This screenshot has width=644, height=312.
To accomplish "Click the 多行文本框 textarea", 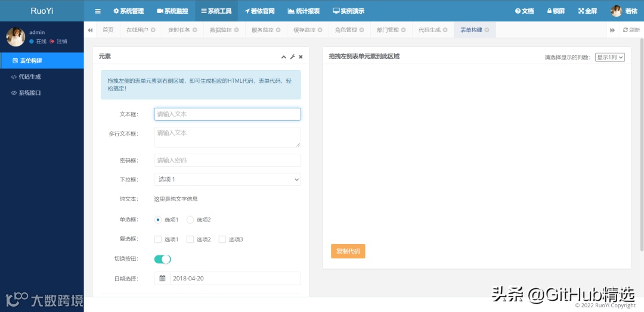I will coord(228,137).
